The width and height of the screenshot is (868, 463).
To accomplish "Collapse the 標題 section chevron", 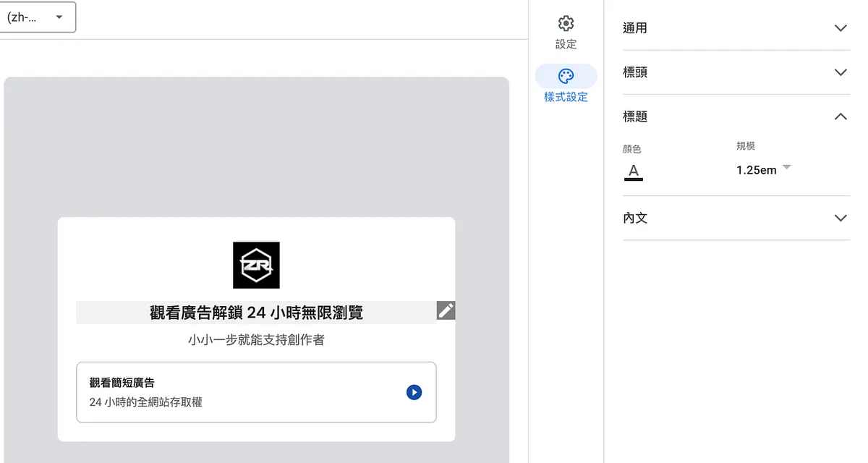I will (840, 116).
